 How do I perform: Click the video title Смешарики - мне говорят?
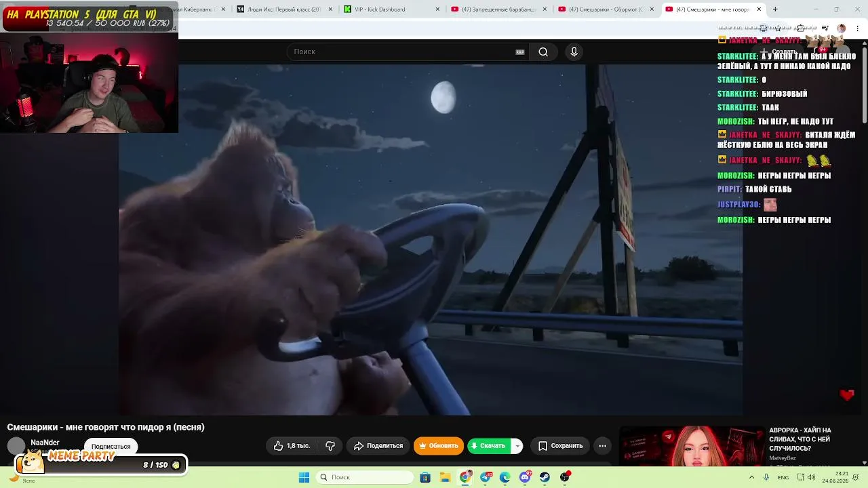(106, 427)
